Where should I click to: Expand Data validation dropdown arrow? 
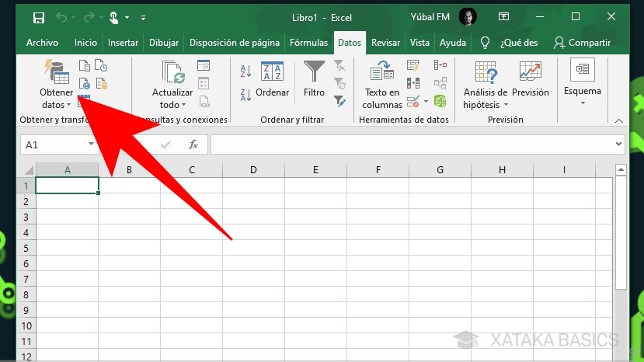[426, 102]
